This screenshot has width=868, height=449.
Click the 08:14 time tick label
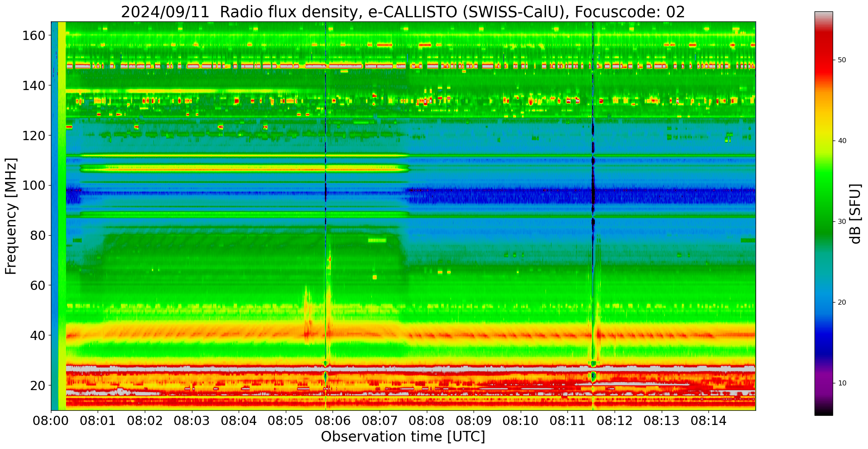[708, 421]
